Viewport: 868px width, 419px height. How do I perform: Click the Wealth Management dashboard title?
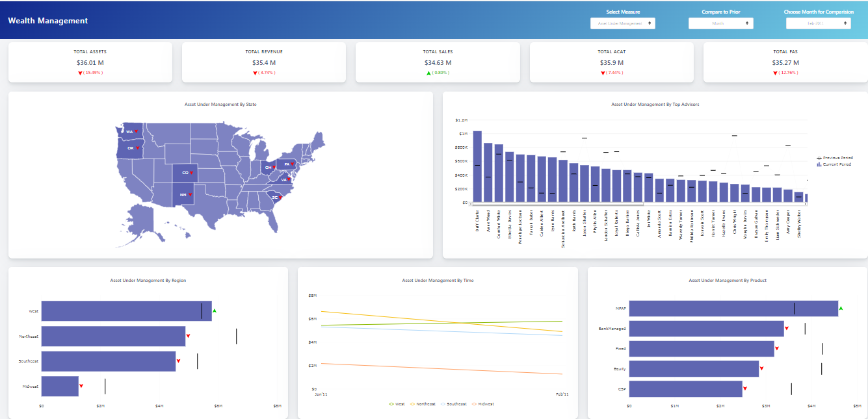(x=48, y=21)
